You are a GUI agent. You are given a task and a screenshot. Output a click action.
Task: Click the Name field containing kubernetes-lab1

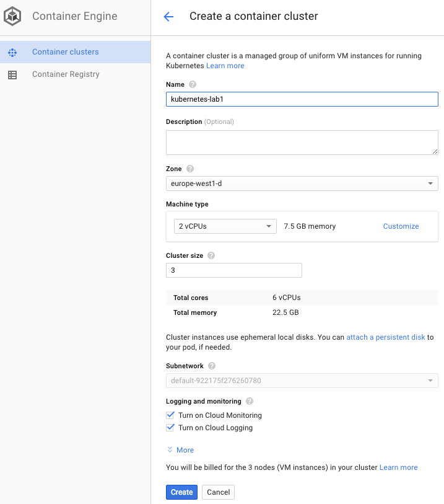click(302, 99)
